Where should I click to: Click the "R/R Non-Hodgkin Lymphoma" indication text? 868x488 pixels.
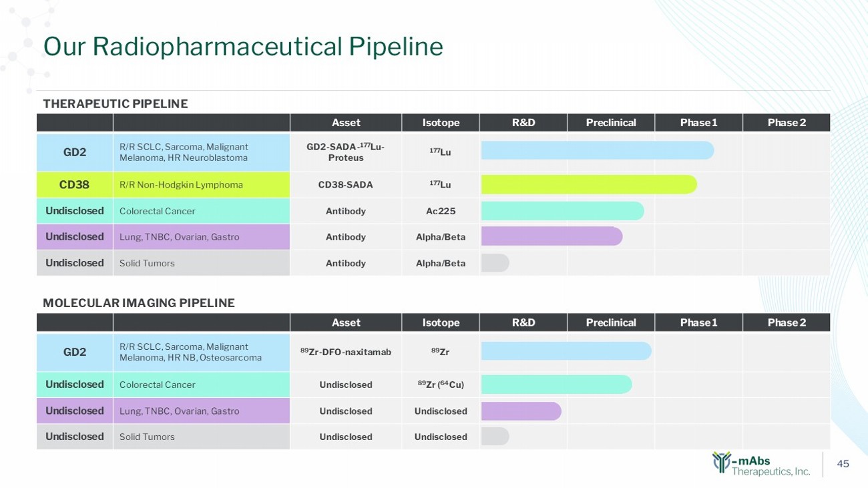pyautogui.click(x=181, y=185)
